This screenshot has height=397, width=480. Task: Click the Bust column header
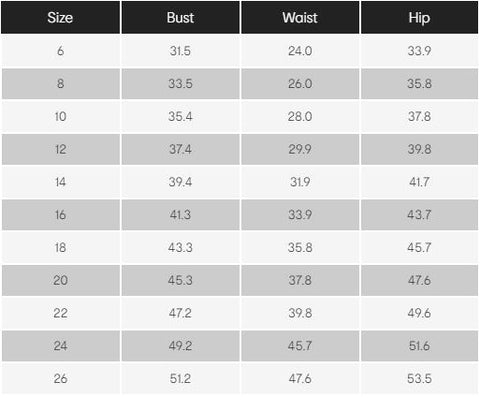coord(180,17)
